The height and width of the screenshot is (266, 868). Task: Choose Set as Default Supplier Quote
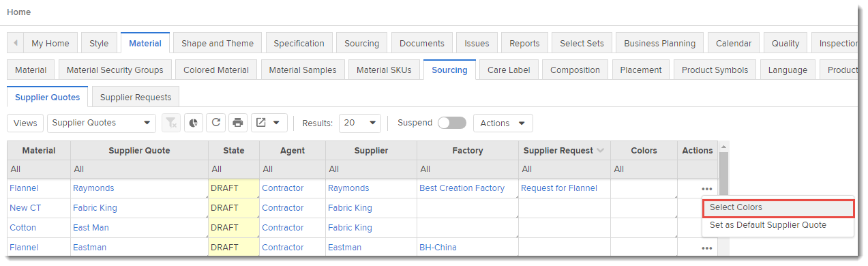coord(768,225)
